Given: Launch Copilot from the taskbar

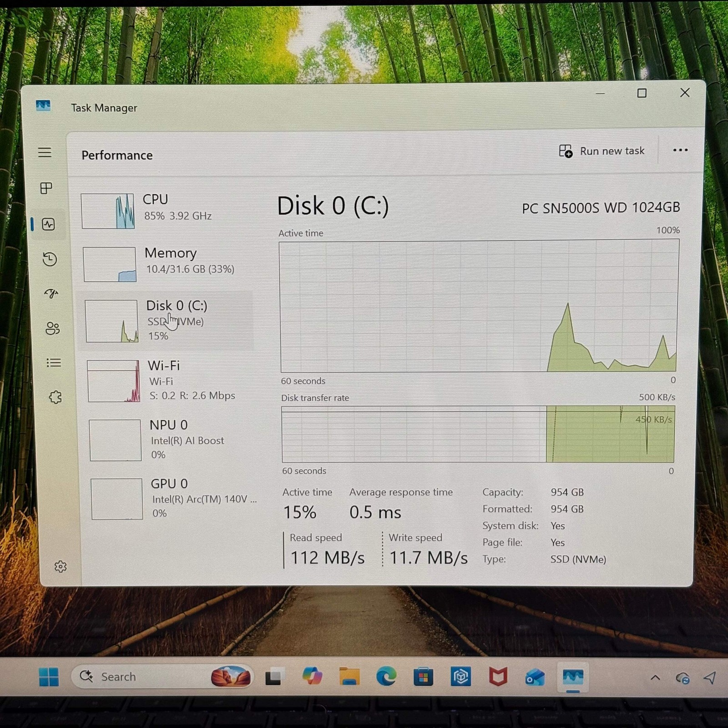Looking at the screenshot, I should pyautogui.click(x=312, y=677).
